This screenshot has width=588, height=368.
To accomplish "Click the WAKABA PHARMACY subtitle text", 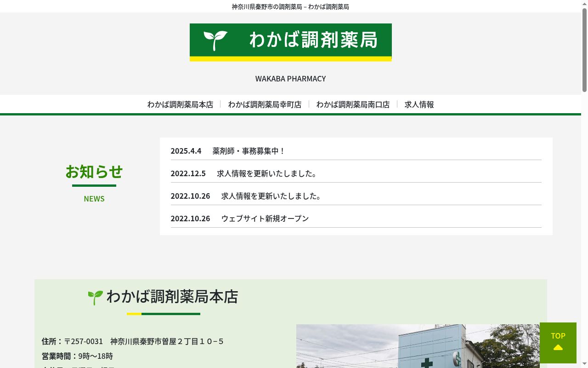I will (290, 79).
